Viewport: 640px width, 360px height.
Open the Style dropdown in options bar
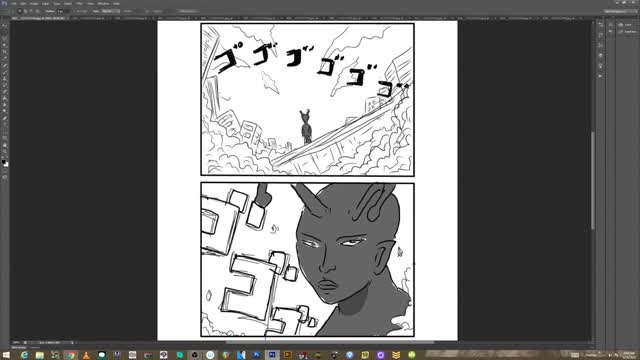tap(111, 11)
